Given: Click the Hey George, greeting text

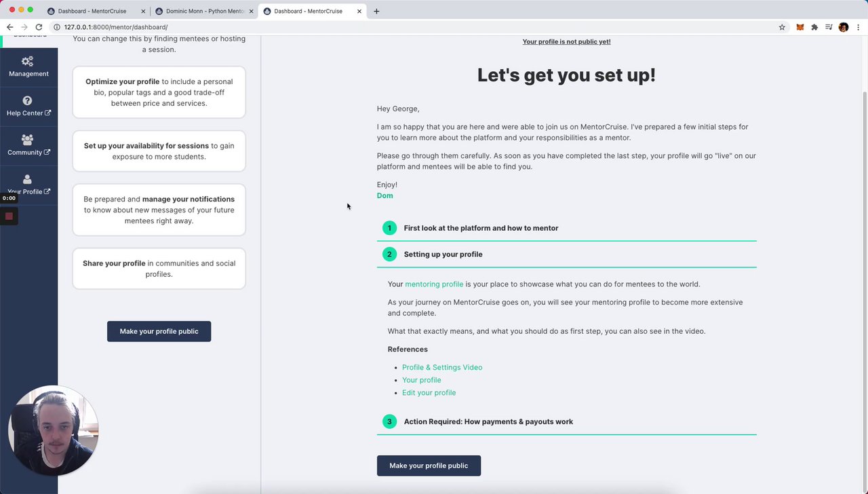Looking at the screenshot, I should coord(398,109).
